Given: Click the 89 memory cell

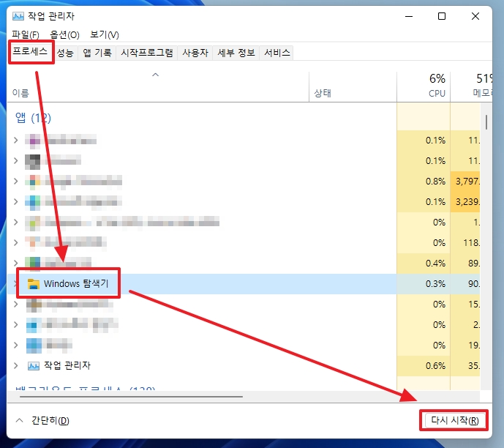Looking at the screenshot, I should coord(465,264).
